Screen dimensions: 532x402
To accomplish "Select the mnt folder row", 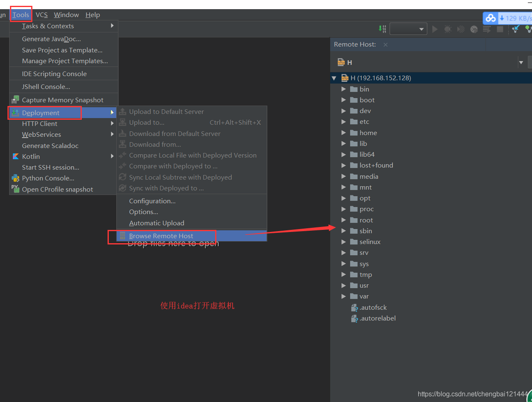I will click(431, 187).
